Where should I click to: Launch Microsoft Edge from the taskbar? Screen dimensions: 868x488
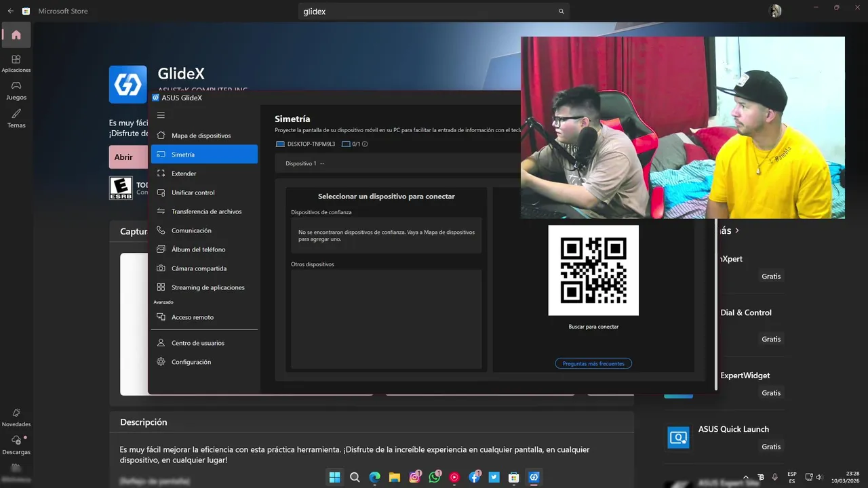[375, 477]
